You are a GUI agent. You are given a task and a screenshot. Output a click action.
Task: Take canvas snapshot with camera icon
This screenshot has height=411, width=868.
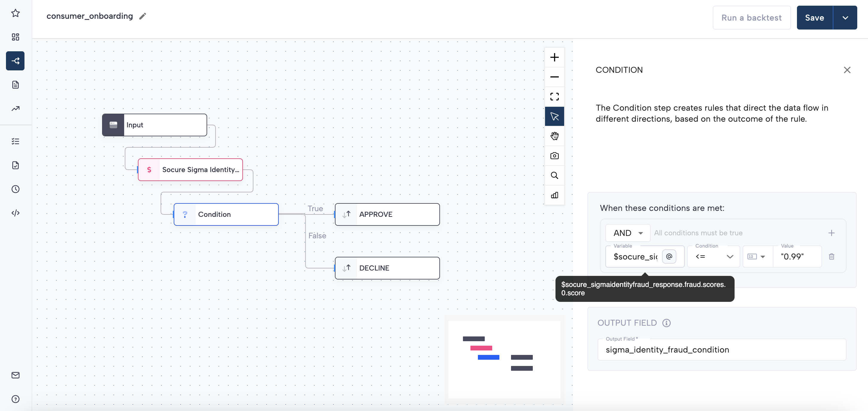554,156
